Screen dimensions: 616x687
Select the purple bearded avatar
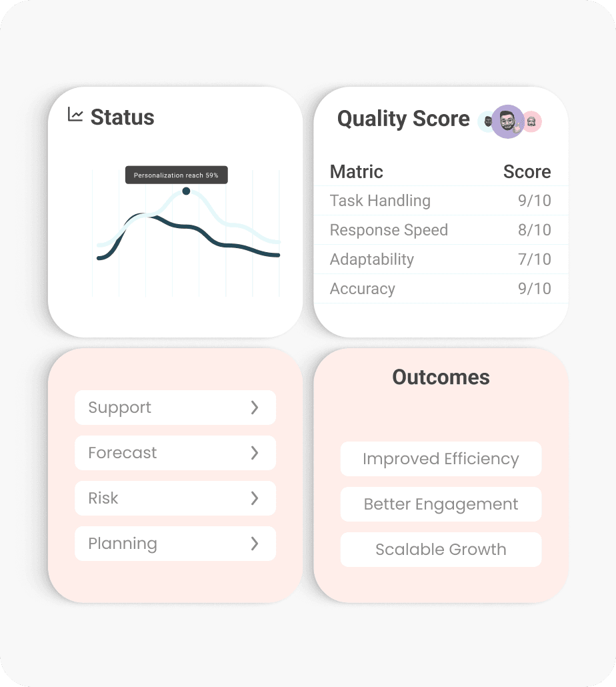[507, 122]
